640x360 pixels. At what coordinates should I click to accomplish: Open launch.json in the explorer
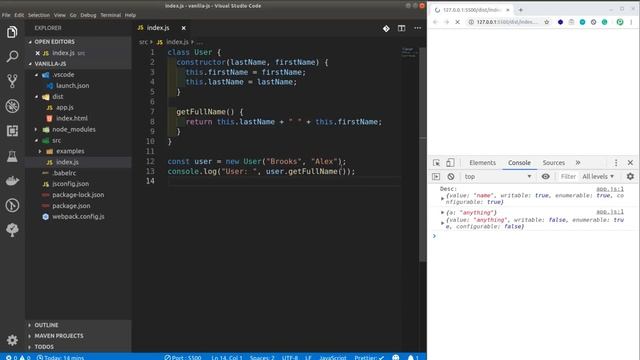coord(72,86)
